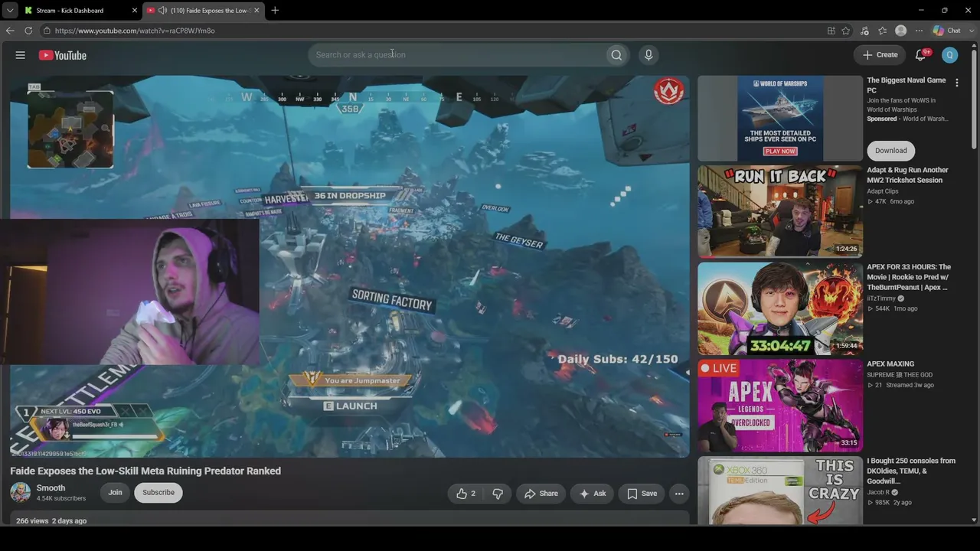Open Copilot Chat panel

946,31
